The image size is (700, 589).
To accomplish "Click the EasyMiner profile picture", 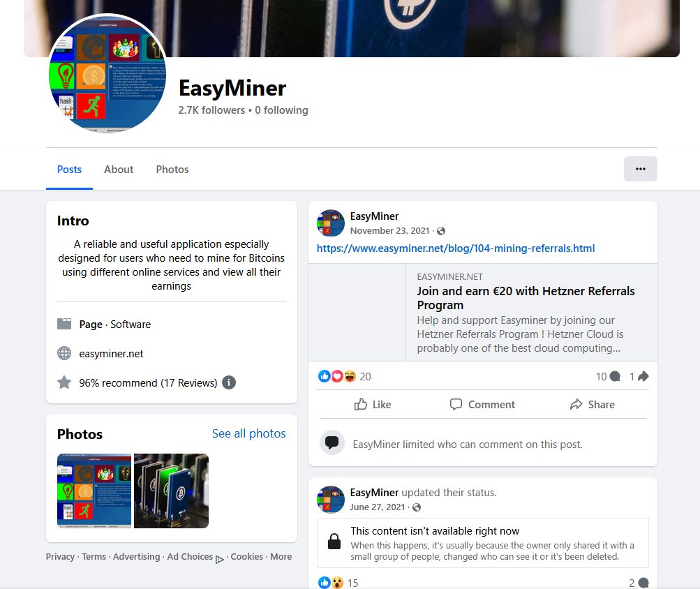I will click(107, 74).
